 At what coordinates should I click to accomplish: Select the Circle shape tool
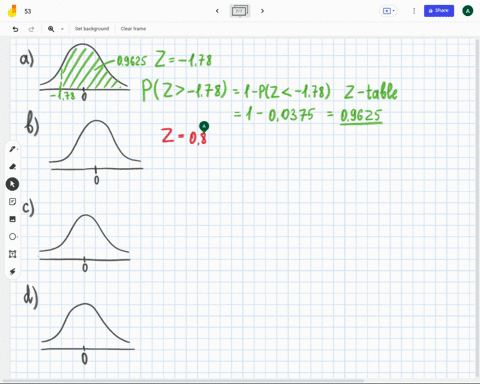pos(13,237)
